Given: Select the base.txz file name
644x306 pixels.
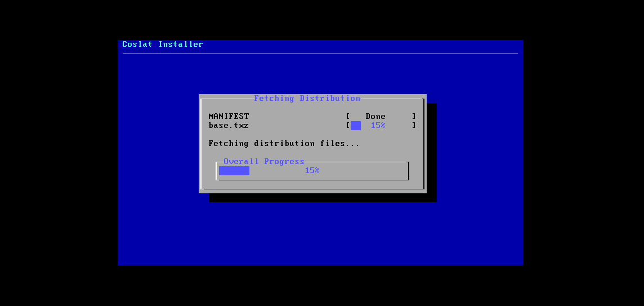Looking at the screenshot, I should tap(229, 126).
